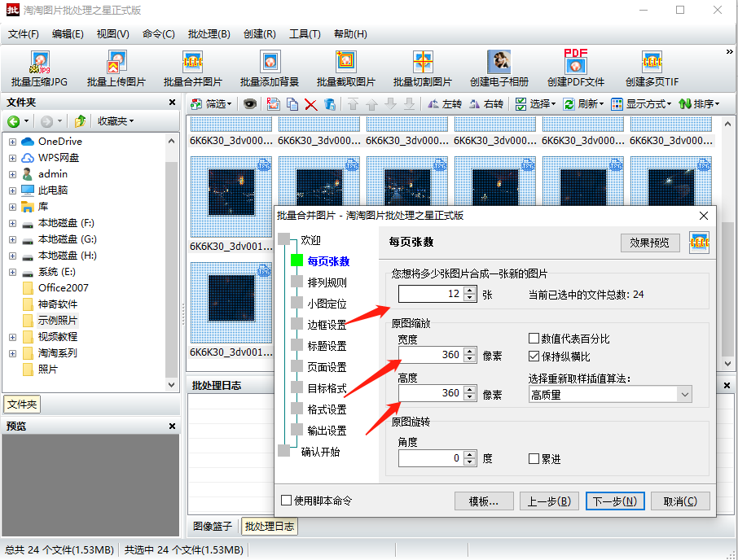The image size is (738, 560).
Task: Click the move-image icon after eye
Action: click(273, 104)
